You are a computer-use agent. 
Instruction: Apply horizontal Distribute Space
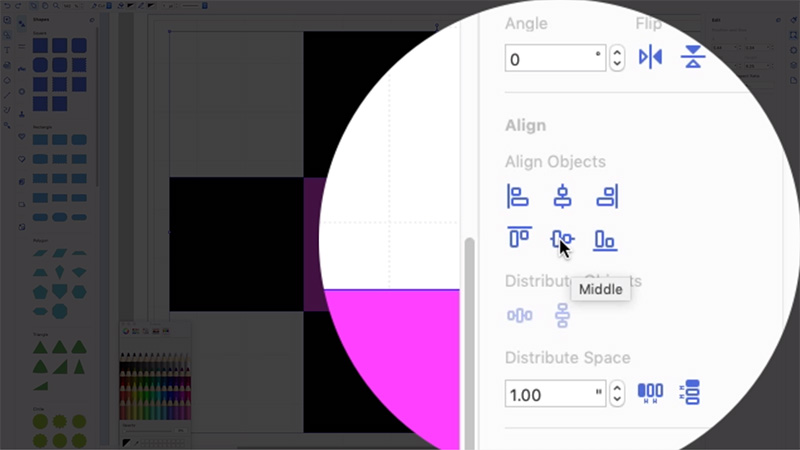[650, 393]
